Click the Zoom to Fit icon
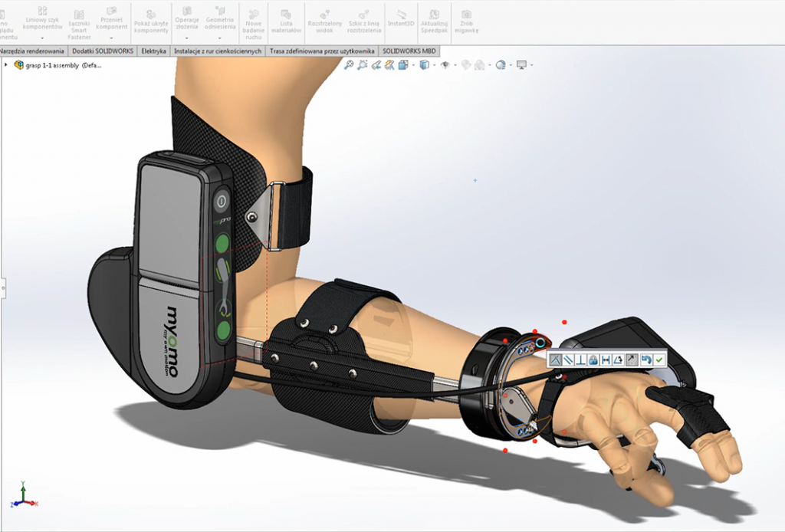The image size is (785, 532). click(x=349, y=65)
